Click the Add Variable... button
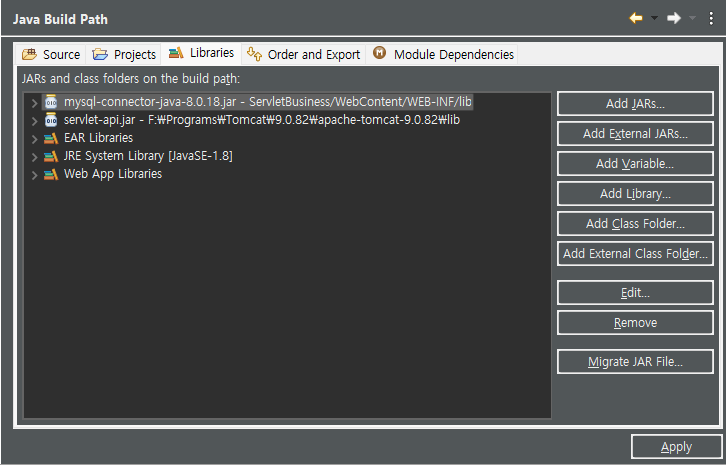 (635, 164)
